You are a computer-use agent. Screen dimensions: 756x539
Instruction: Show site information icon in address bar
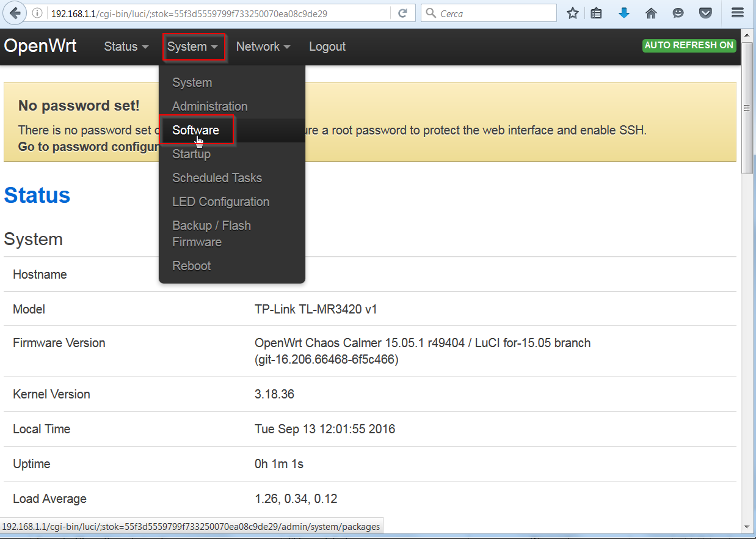tap(37, 13)
